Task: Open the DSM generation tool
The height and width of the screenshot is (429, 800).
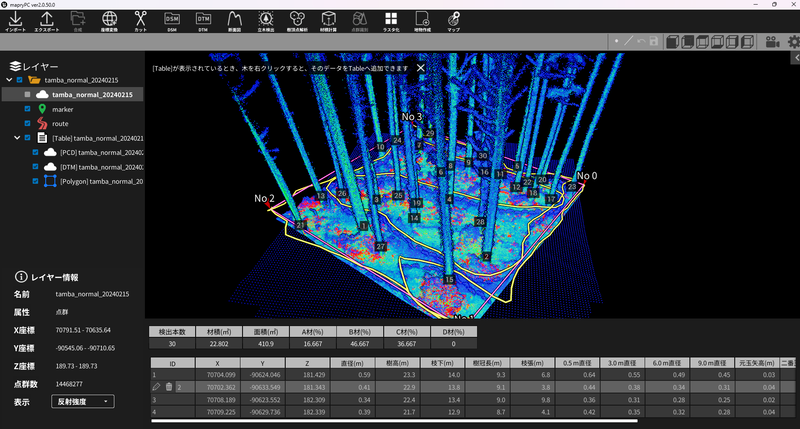Action: pos(172,21)
